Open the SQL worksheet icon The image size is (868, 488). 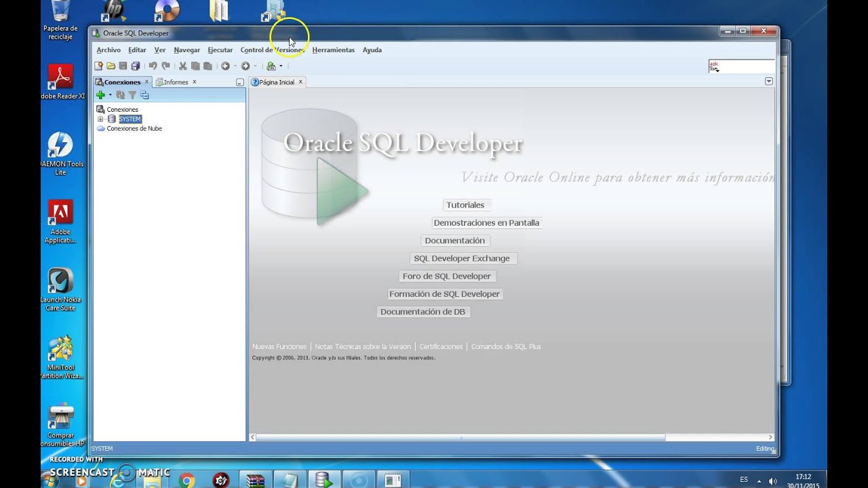click(x=271, y=66)
